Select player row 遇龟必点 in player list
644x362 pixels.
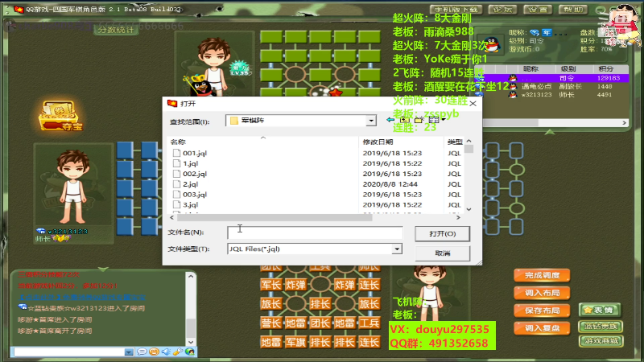pos(551,86)
